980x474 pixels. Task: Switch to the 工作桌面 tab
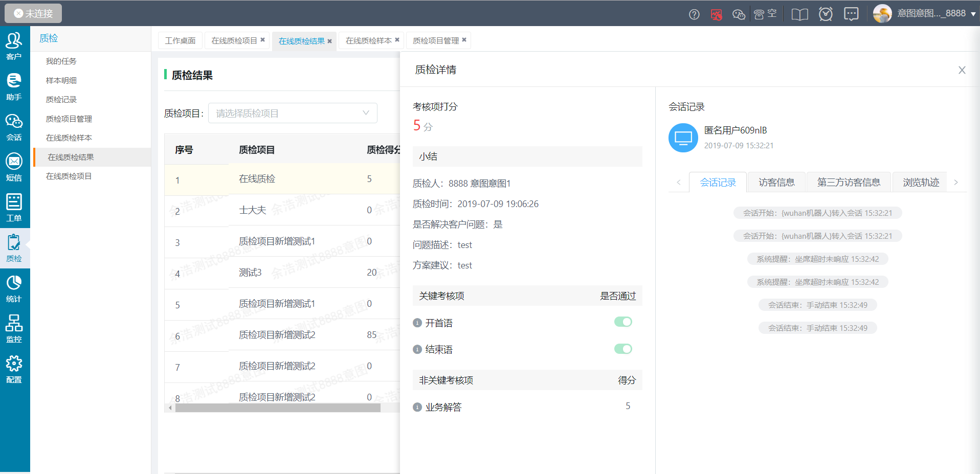180,40
